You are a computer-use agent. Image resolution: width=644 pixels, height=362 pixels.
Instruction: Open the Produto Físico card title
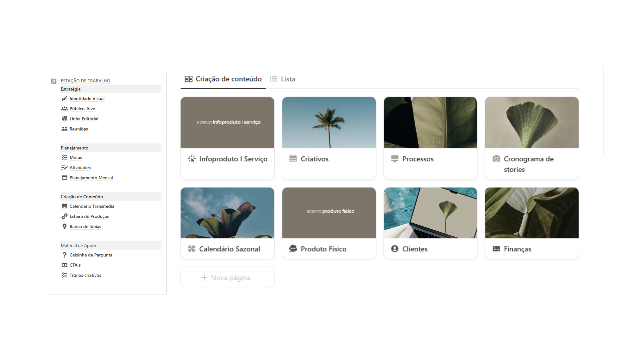(323, 249)
